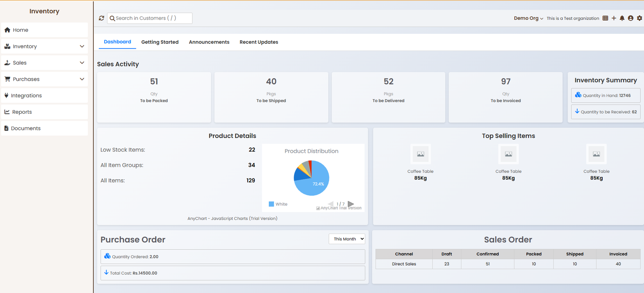The image size is (644, 293).
Task: Go to next chart legend page
Action: point(351,204)
